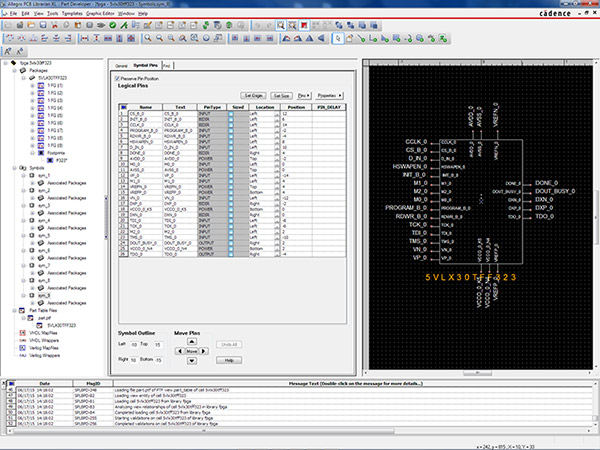The image size is (600, 450).
Task: Click the second magnifier zoom icon
Action: tap(159, 38)
